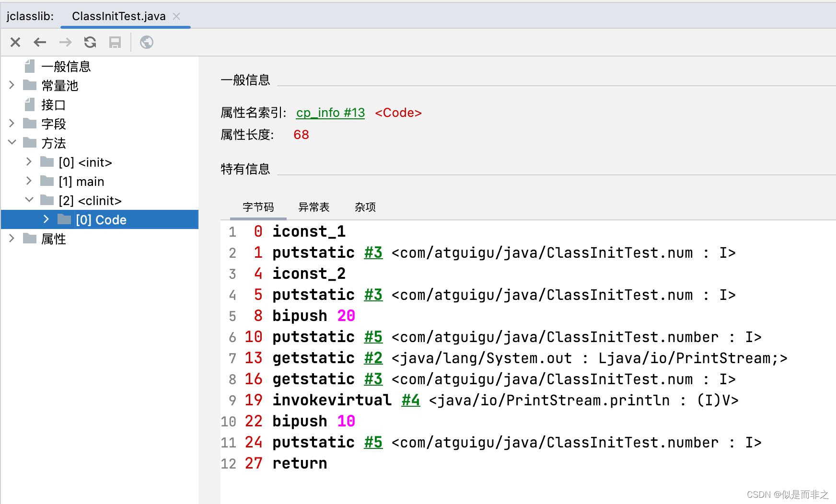Open jclasslib web documentation via globe icon

tap(146, 42)
